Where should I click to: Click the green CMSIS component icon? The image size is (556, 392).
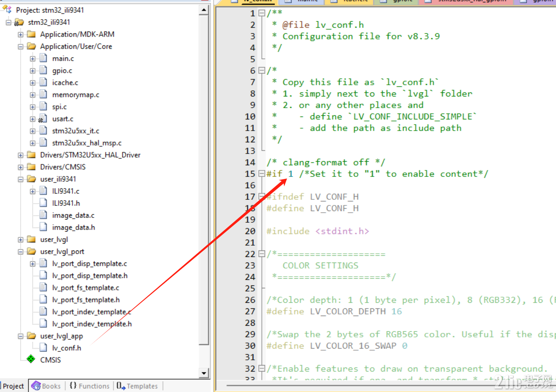pyautogui.click(x=31, y=359)
